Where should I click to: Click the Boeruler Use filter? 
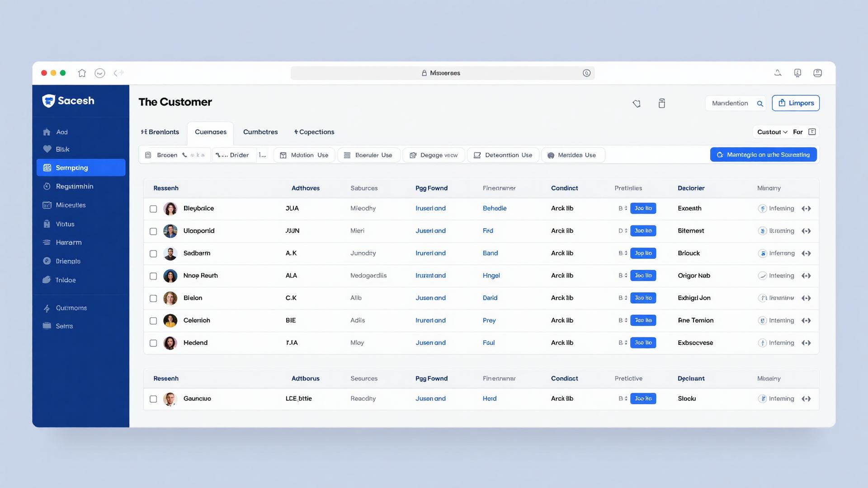coord(368,155)
